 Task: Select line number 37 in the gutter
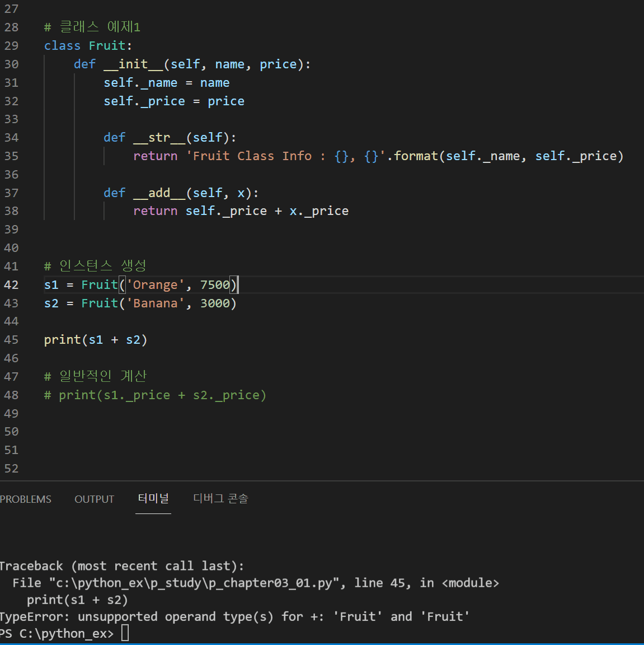(11, 193)
